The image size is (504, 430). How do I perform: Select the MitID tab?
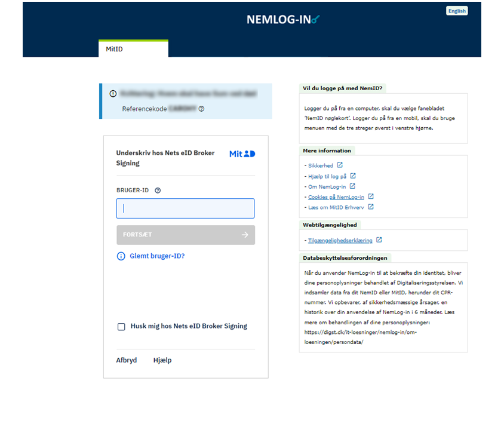click(x=133, y=49)
